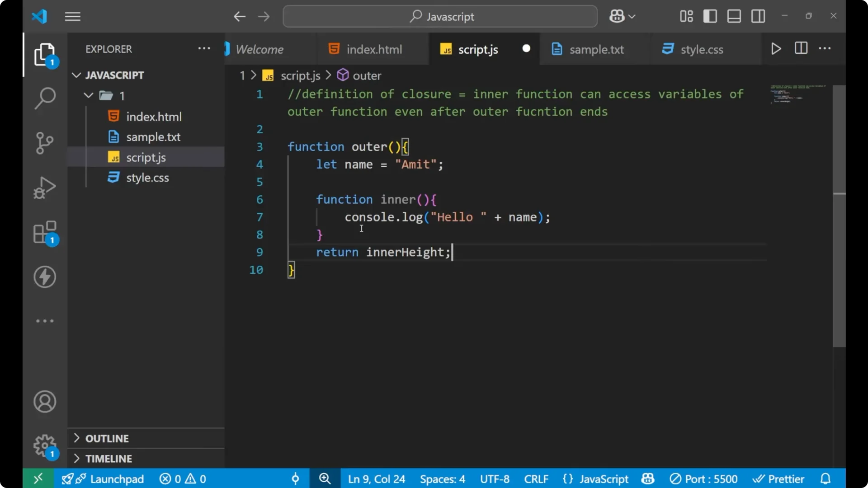Click Prettier in the status bar
The image size is (868, 488).
click(x=779, y=479)
